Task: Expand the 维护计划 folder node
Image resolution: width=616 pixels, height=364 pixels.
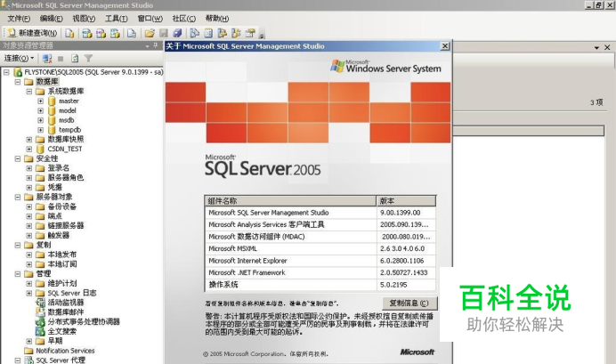Action: coord(29,284)
